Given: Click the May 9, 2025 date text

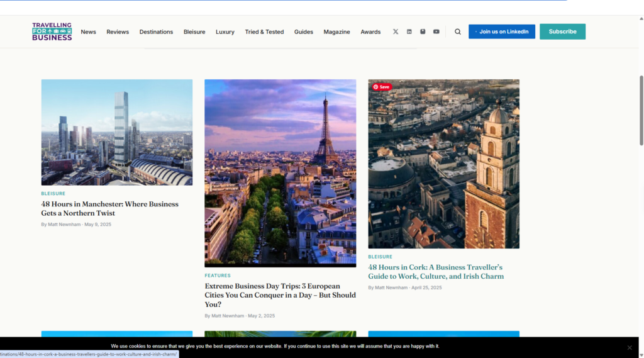Looking at the screenshot, I should [x=97, y=225].
